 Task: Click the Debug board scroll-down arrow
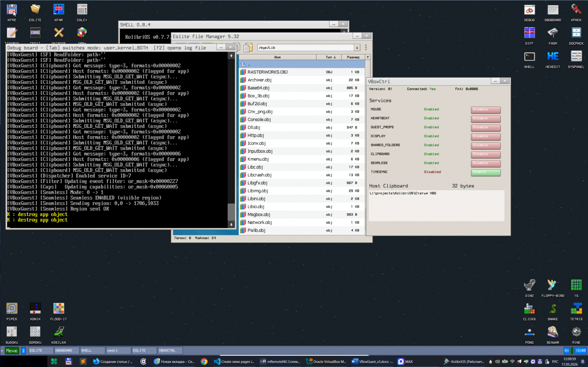(231, 225)
